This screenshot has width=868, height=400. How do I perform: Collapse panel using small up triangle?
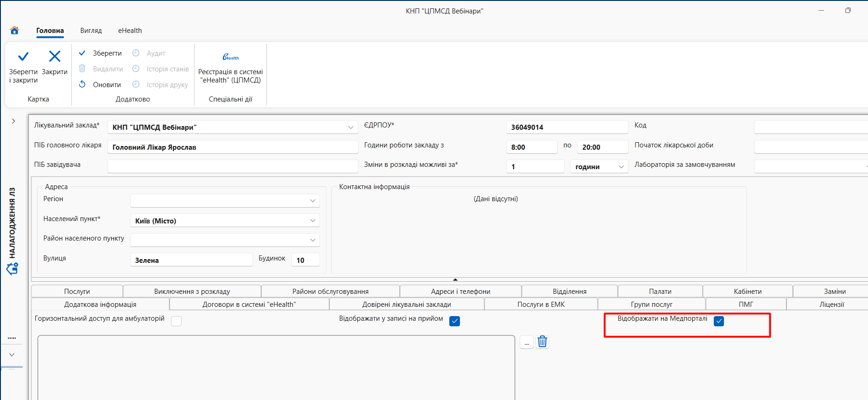(x=455, y=279)
